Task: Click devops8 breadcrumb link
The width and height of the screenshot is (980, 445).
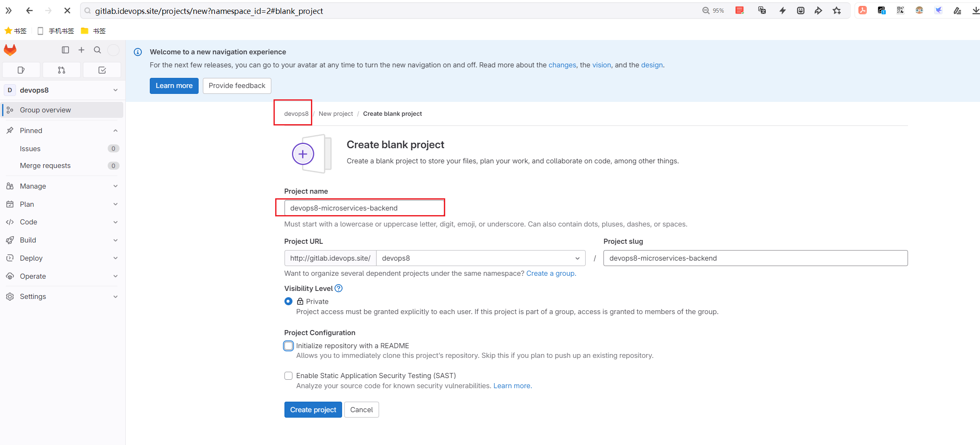Action: (296, 114)
